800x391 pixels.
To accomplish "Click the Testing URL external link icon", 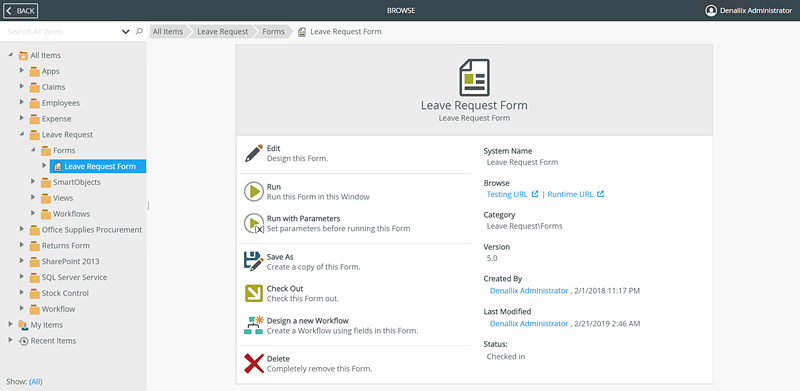I will (535, 194).
